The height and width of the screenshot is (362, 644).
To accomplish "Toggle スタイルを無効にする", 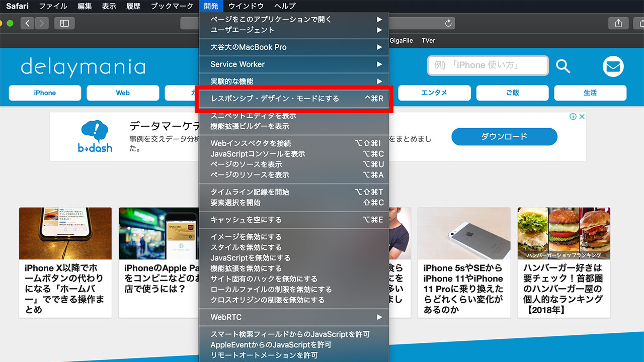I will pos(294,247).
